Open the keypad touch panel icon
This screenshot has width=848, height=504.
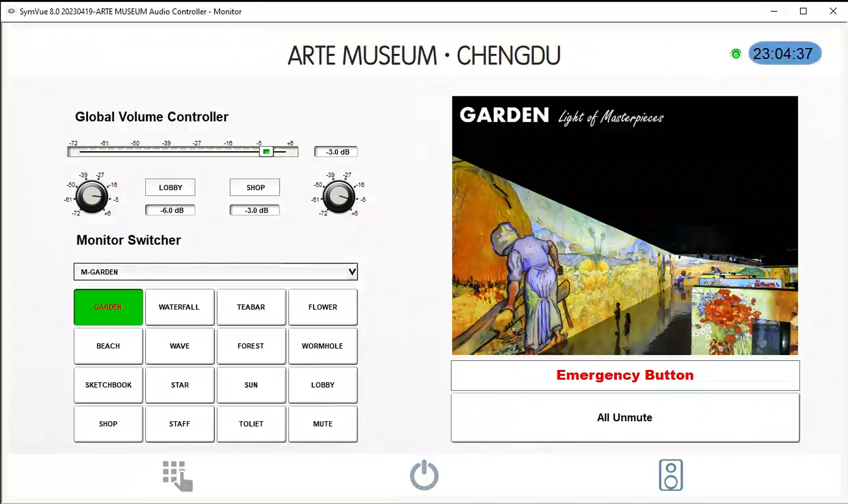(x=178, y=475)
